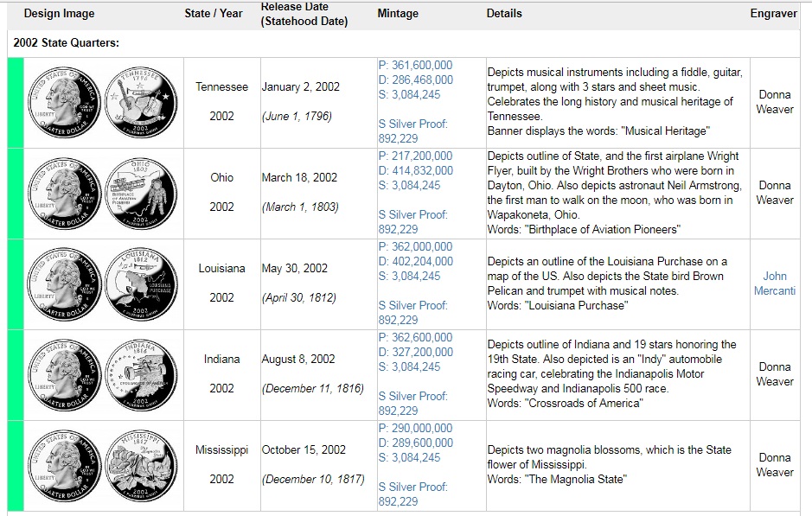This screenshot has height=516, width=812.
Task: Click the Indiana Crossroads of America details
Action: tap(611, 373)
